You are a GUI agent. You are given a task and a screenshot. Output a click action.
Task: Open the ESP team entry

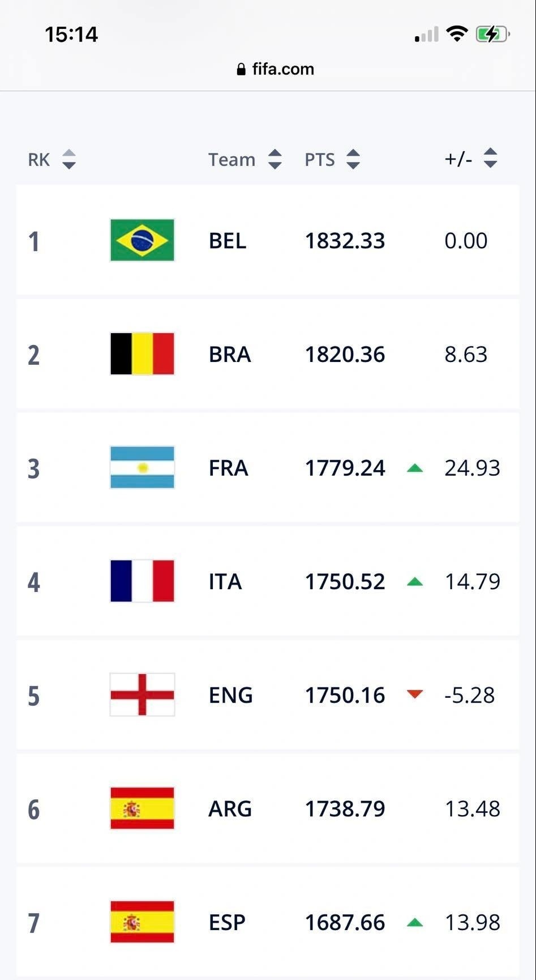(x=227, y=922)
